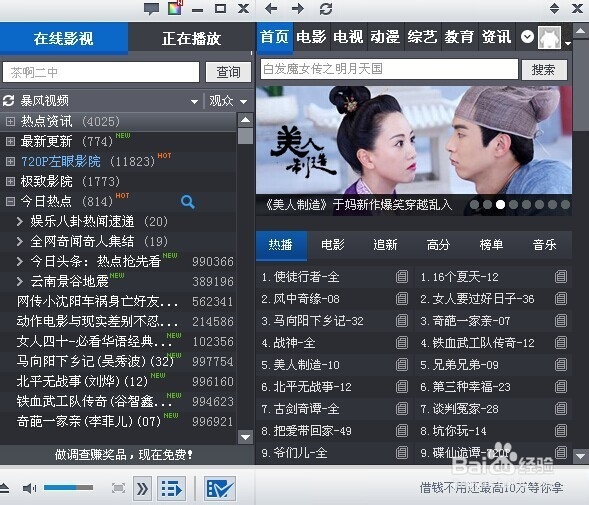The image size is (589, 505).
Task: Open the 观众 dropdown
Action: (x=228, y=101)
